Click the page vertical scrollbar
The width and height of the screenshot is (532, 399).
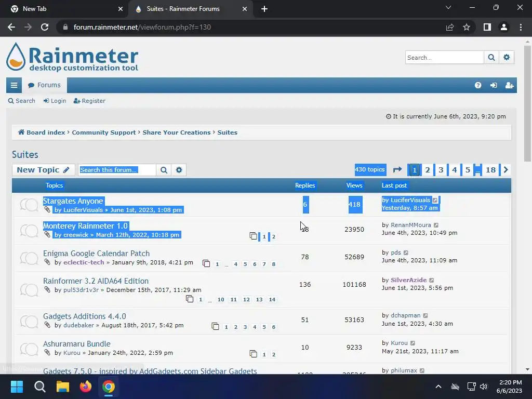tap(527, 103)
